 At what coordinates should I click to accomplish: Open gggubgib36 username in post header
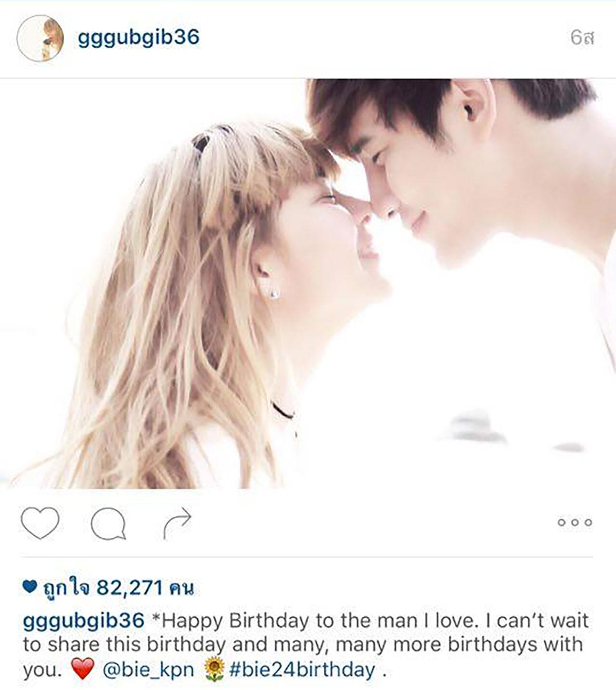(x=139, y=38)
